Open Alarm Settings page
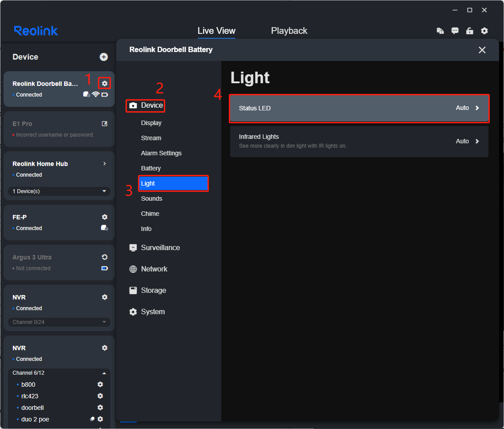 point(161,153)
